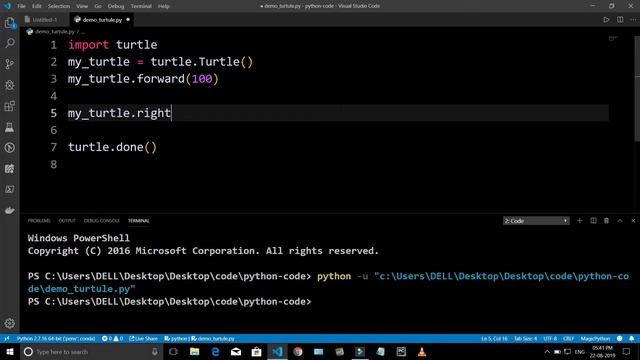Focus the terminal prompt at last line

tap(169, 302)
